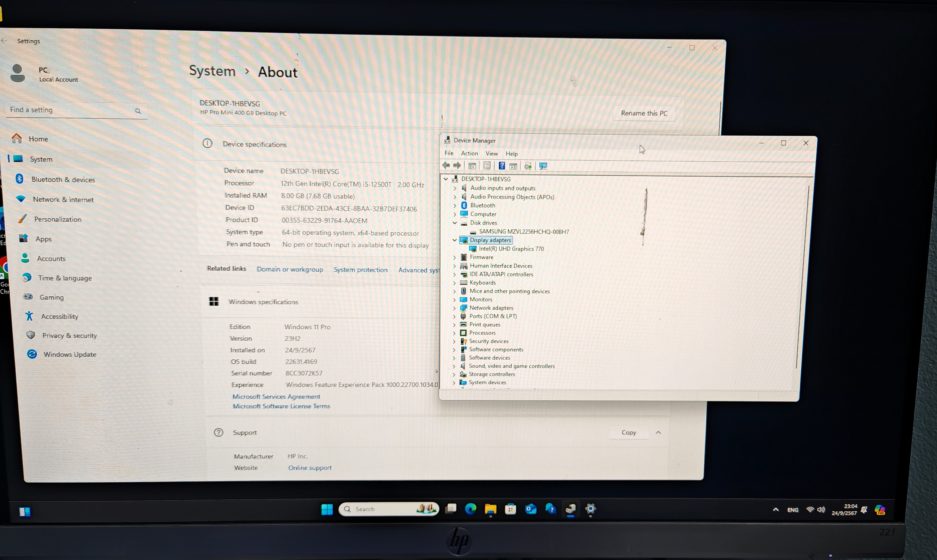Viewport: 937px width, 560px height.
Task: Click Update device driver toolbar icon
Action: click(x=528, y=166)
